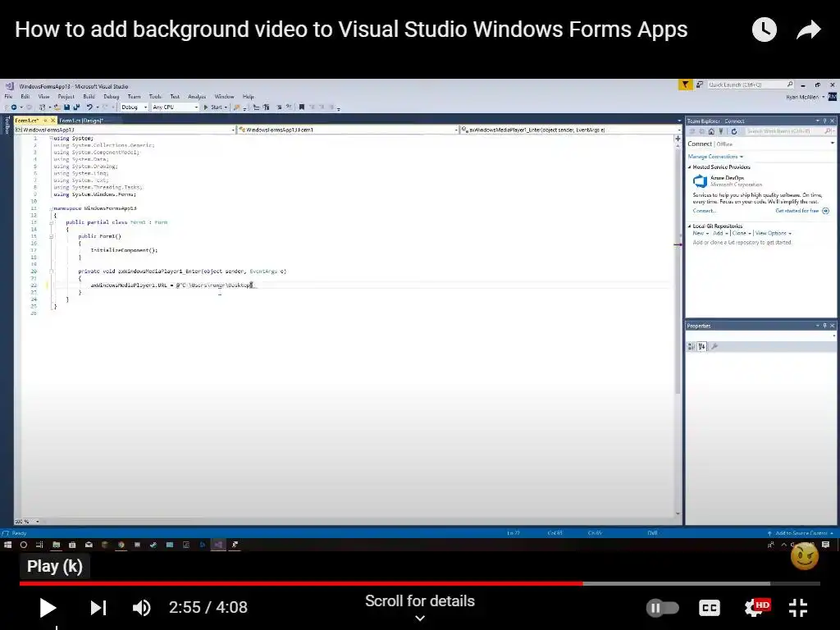Image resolution: width=840 pixels, height=630 pixels.
Task: Exit full screen mode
Action: tap(798, 608)
